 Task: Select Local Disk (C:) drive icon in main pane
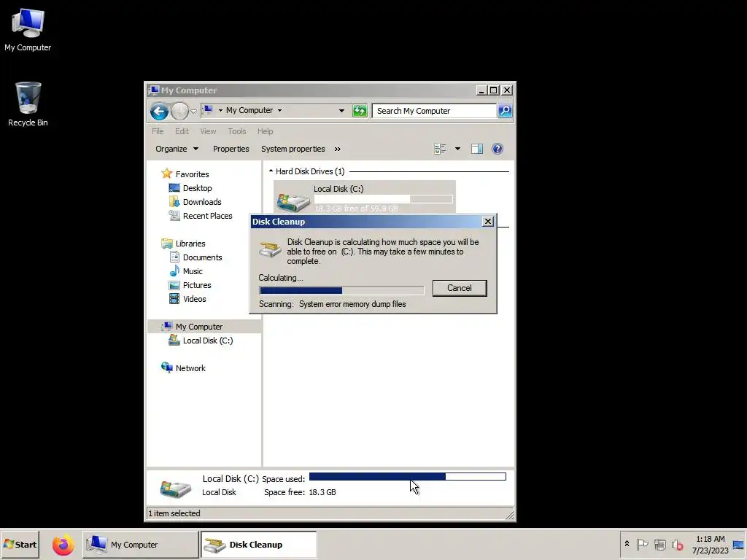click(293, 201)
